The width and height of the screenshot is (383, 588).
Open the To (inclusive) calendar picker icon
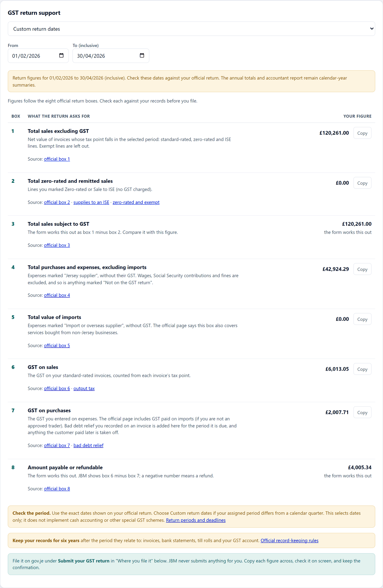(x=142, y=56)
